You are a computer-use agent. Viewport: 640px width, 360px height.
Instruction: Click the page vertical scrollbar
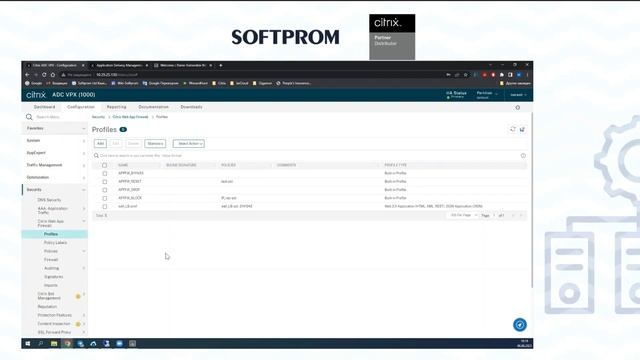[x=532, y=200]
